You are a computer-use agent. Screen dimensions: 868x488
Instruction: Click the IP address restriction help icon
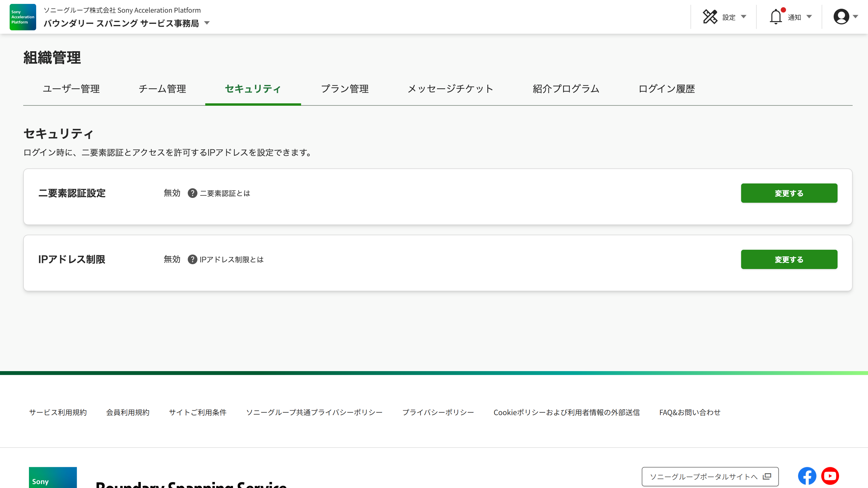coord(192,260)
